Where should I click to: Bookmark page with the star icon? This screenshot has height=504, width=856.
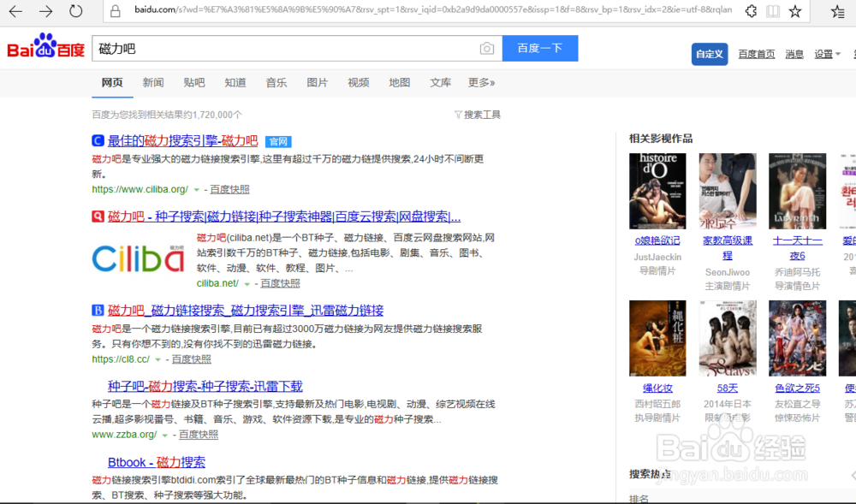[x=795, y=11]
